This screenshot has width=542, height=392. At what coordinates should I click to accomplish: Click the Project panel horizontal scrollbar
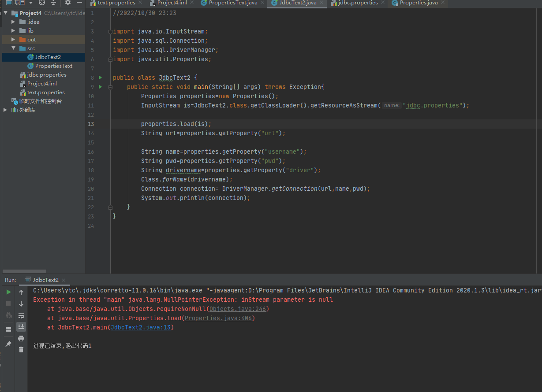click(x=24, y=271)
